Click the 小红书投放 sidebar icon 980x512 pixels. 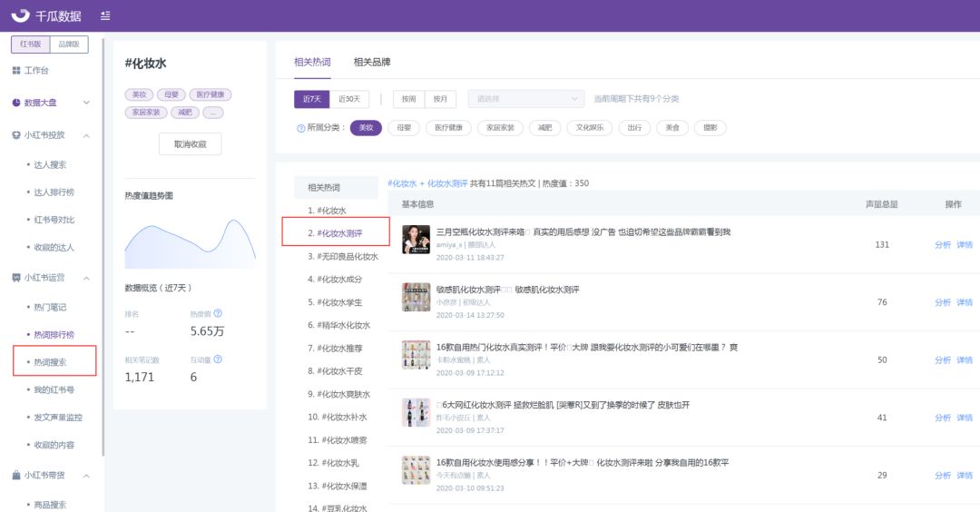pyautogui.click(x=16, y=135)
